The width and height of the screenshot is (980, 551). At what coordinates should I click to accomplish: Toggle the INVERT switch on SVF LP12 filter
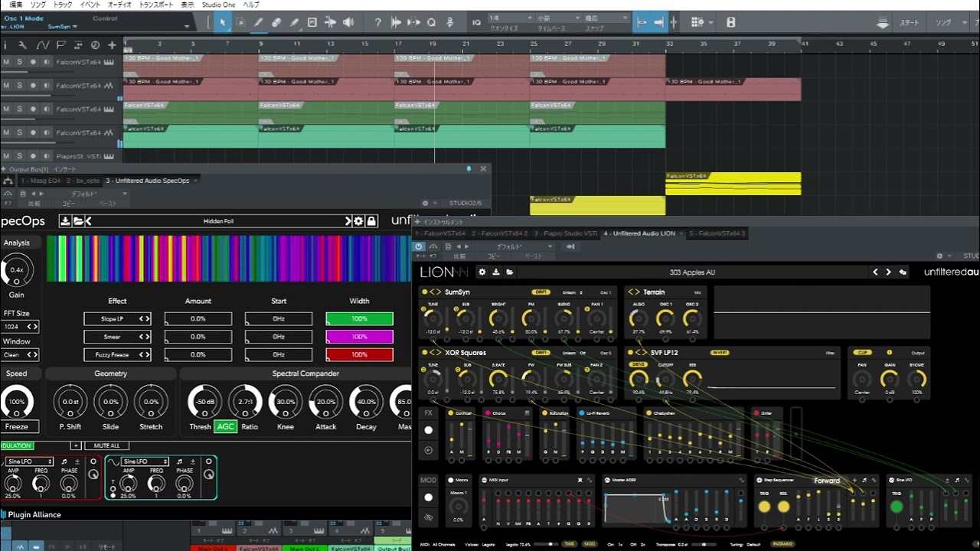click(720, 353)
